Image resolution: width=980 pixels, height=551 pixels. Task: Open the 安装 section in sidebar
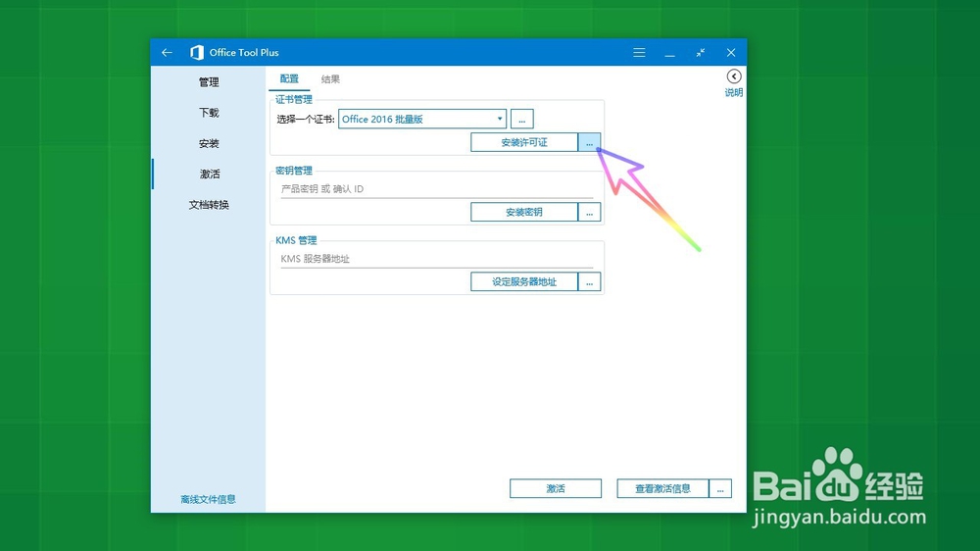point(209,143)
